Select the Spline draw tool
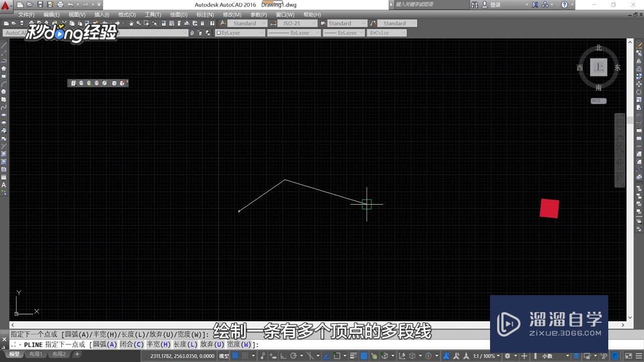Screen dimensions: 644x362 pyautogui.click(x=4, y=107)
